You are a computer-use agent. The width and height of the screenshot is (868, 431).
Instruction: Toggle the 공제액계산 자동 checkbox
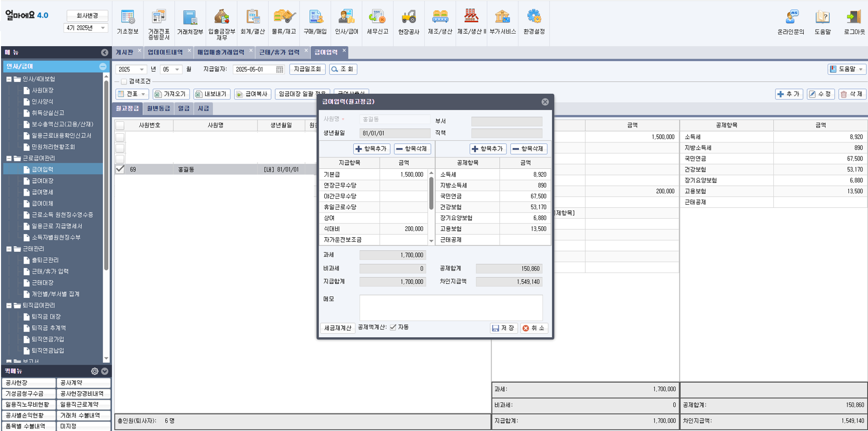[393, 327]
